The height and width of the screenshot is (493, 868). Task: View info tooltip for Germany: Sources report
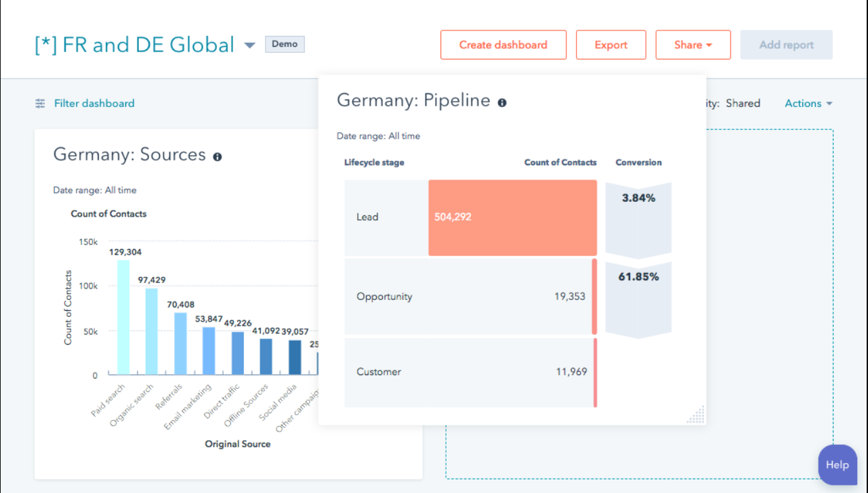(217, 156)
